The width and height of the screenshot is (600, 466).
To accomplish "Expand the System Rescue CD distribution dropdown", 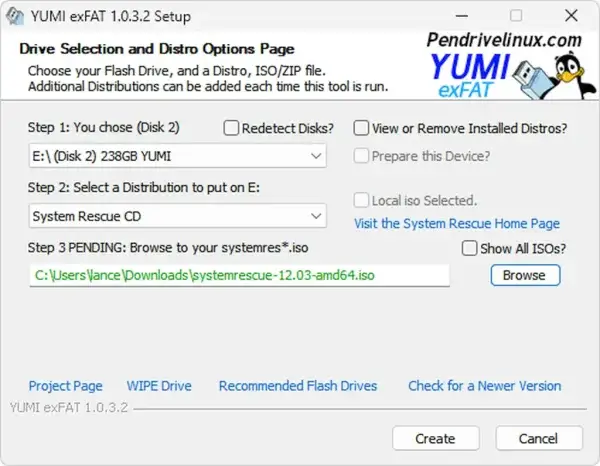I will pos(177,216).
